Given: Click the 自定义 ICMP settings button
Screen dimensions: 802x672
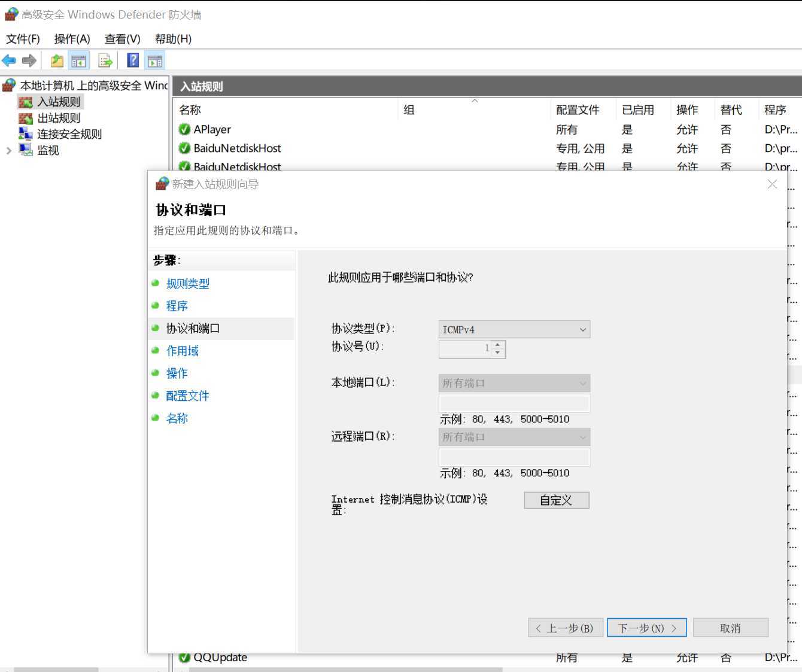Looking at the screenshot, I should [557, 500].
